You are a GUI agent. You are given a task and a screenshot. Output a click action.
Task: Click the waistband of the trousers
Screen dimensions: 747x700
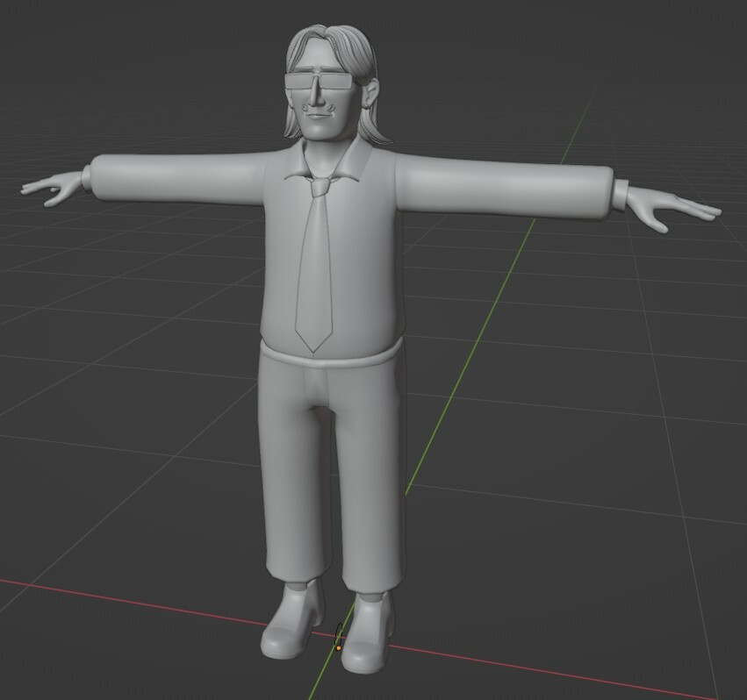(x=334, y=356)
